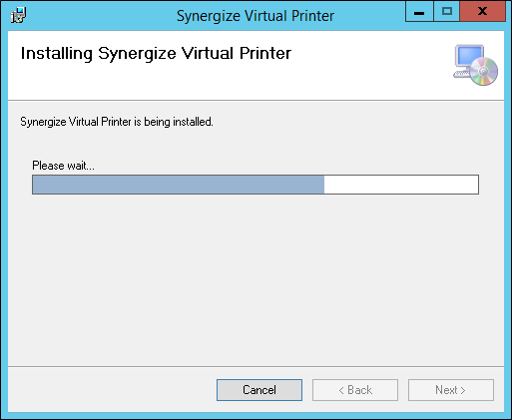The height and width of the screenshot is (420, 512).
Task: Click the CD disc in the setup graphic
Action: (484, 71)
